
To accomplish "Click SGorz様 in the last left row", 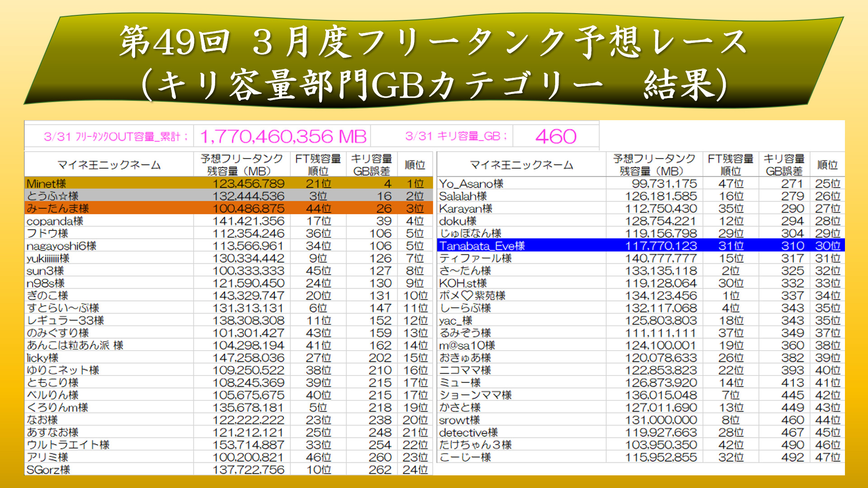I will (48, 470).
